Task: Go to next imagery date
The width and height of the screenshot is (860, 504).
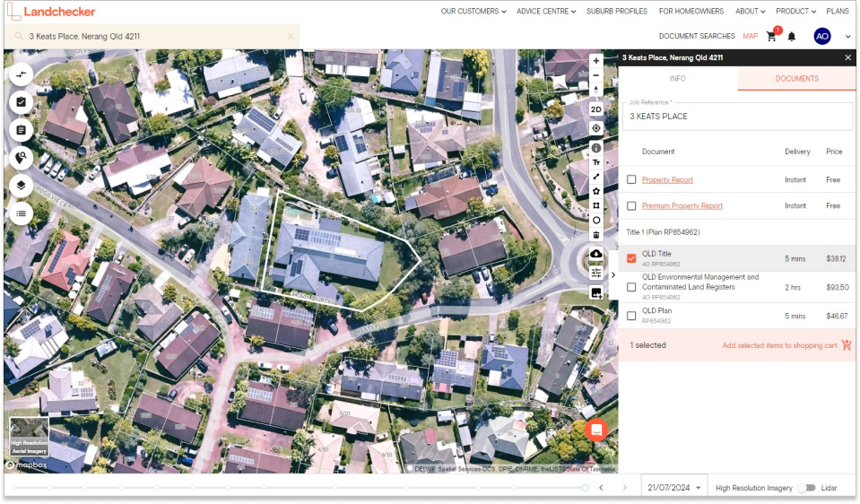Action: 625,488
